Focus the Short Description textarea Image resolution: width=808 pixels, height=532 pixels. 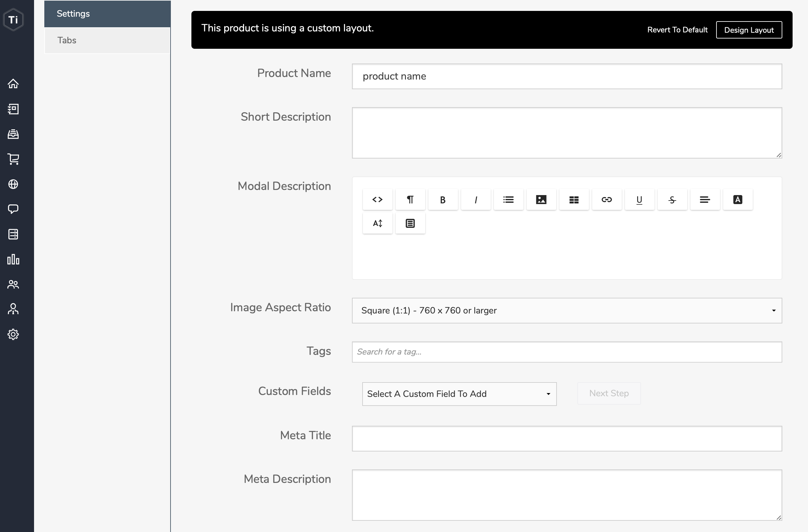point(567,133)
